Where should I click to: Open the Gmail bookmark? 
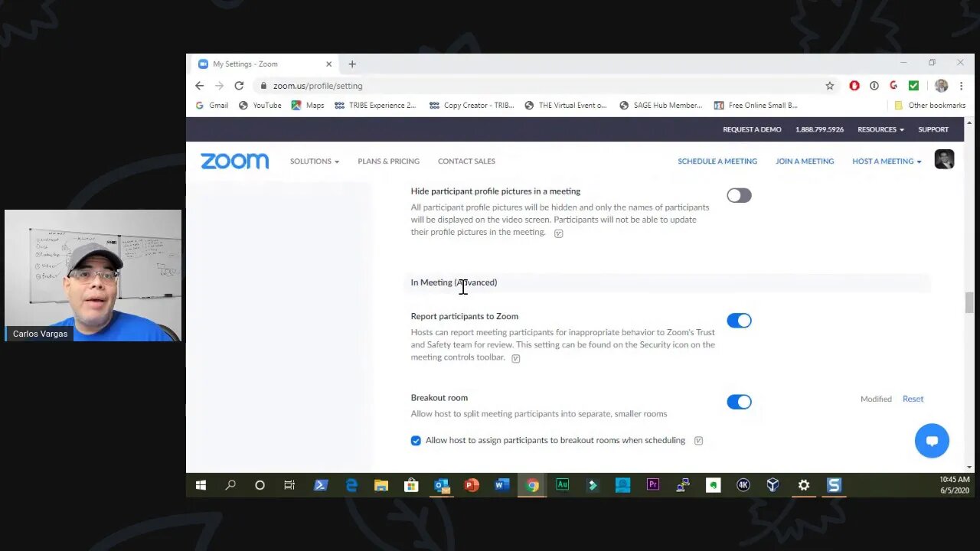tap(212, 106)
